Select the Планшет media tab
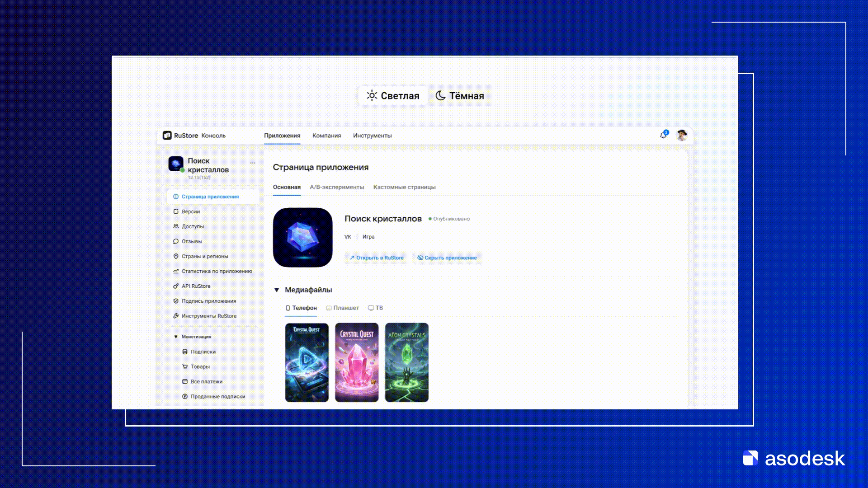Viewport: 868px width, 488px height. pyautogui.click(x=342, y=308)
